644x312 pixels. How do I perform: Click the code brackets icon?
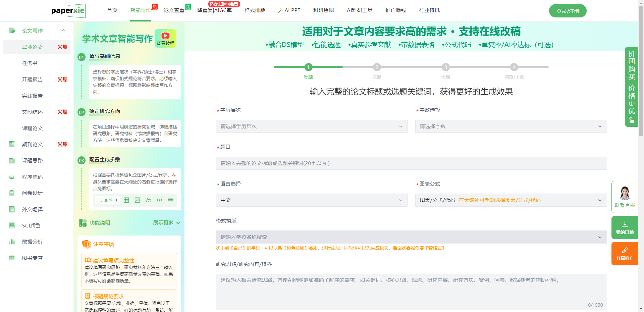[x=160, y=200]
